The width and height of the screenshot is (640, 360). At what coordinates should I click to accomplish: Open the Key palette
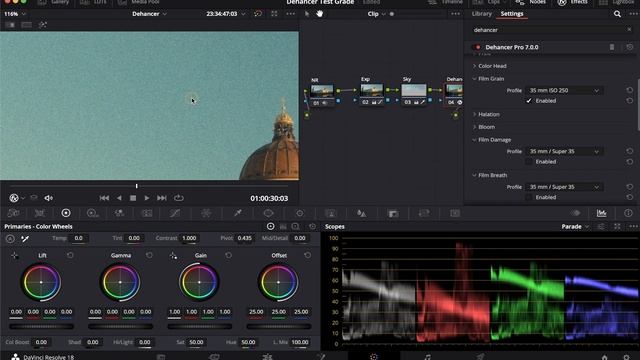pos(393,213)
